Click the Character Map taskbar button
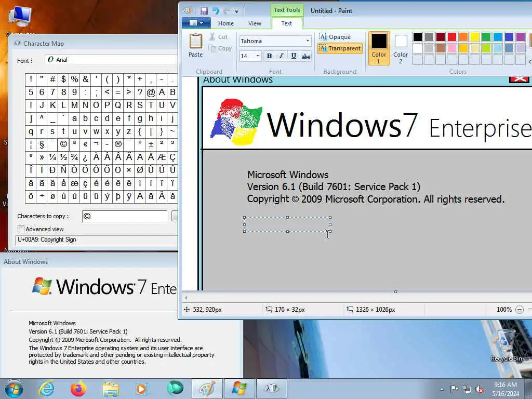This screenshot has height=399, width=532. (271, 389)
